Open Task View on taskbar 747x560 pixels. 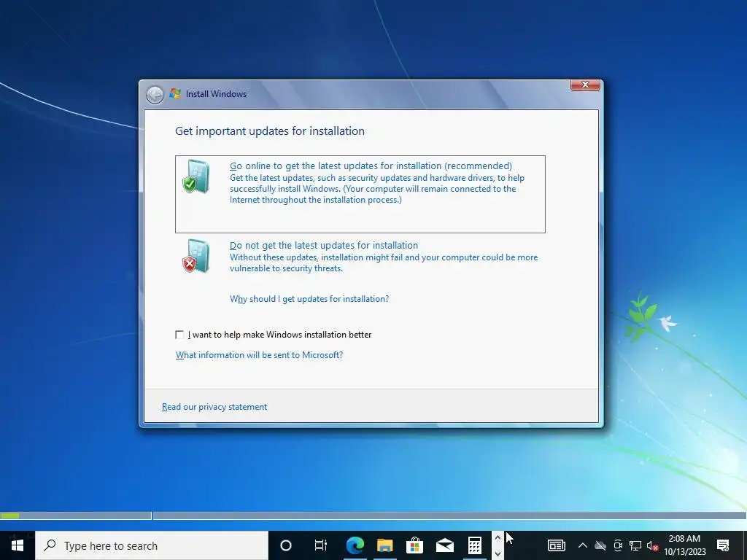(321, 545)
